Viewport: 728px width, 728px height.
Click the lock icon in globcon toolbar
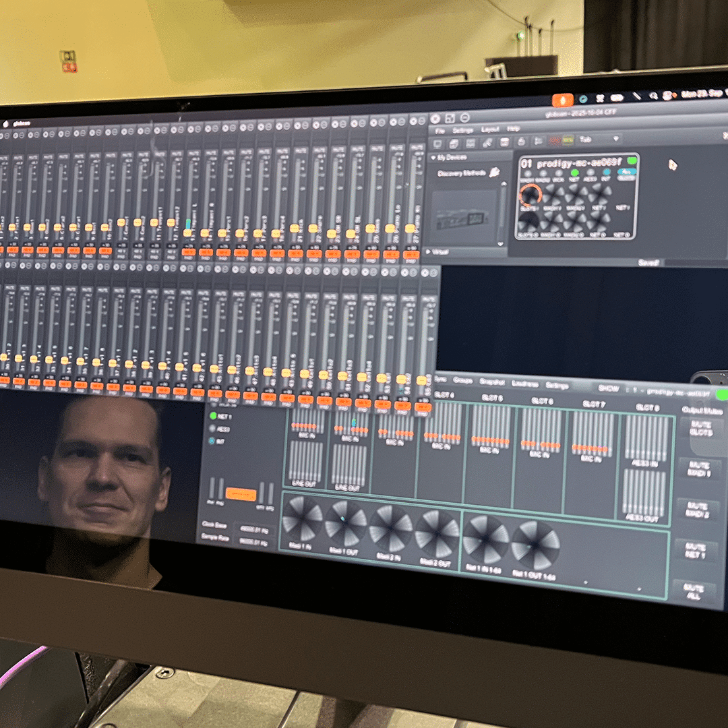520,142
